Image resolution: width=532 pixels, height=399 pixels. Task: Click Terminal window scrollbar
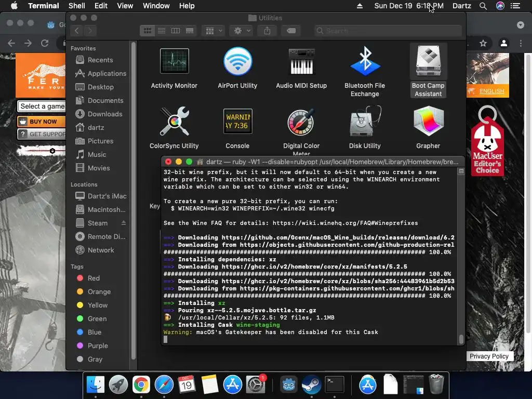click(461, 339)
